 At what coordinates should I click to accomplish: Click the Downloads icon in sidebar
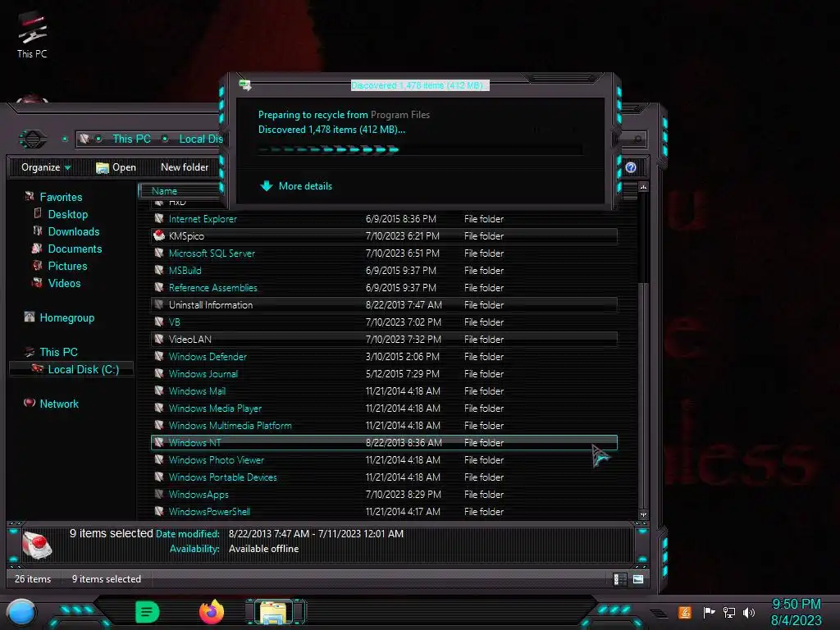point(38,231)
